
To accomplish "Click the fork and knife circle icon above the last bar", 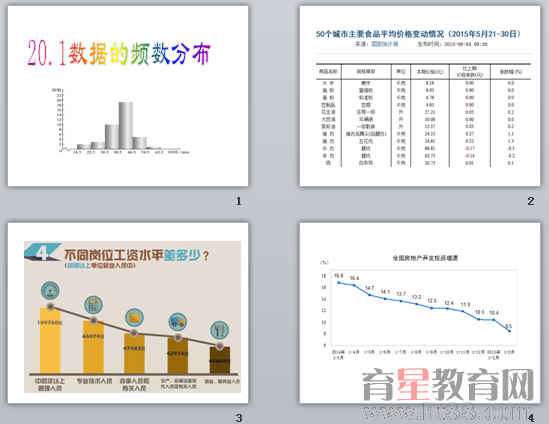I will 220,330.
